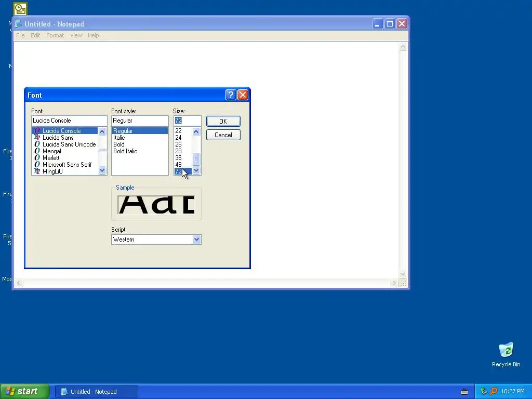
Task: Pick size 22 in the size list
Action: point(179,130)
